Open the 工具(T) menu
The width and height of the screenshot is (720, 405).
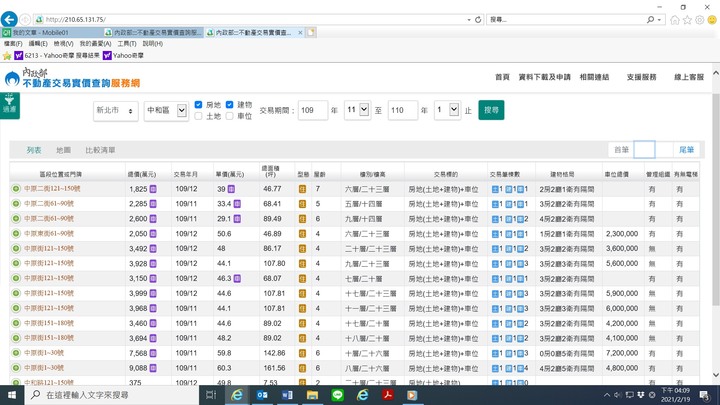coord(127,44)
